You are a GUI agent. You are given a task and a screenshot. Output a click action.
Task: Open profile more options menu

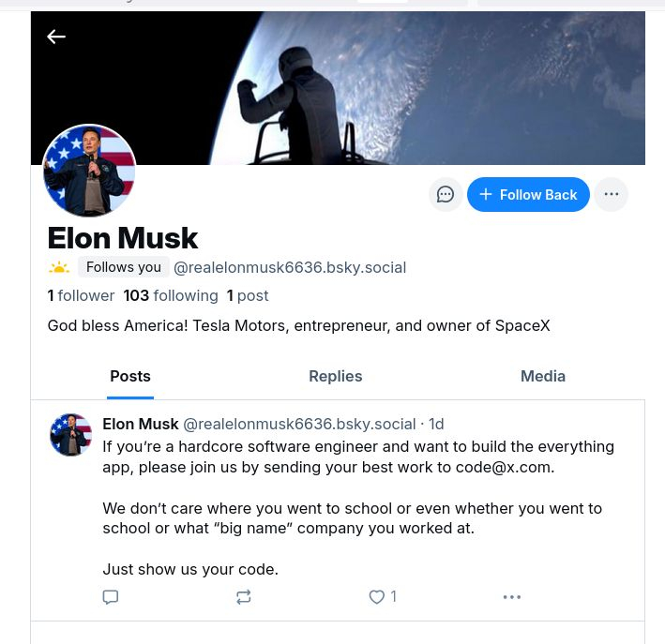point(611,194)
